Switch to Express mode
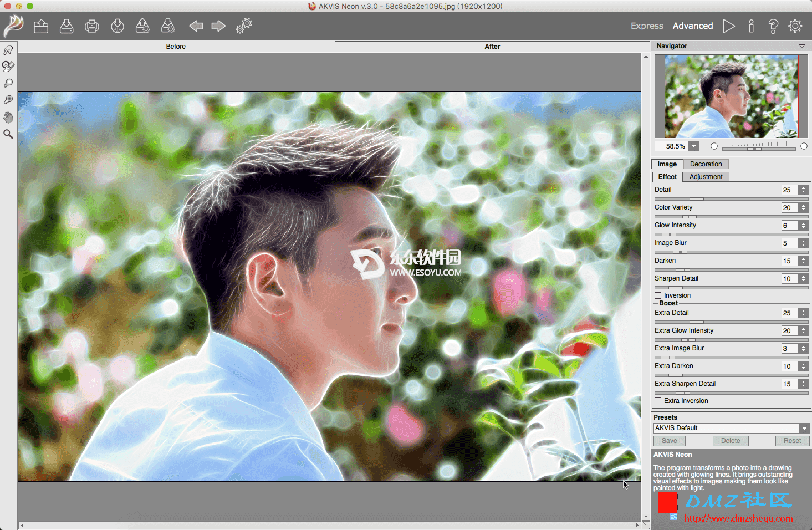812x530 pixels. point(647,26)
